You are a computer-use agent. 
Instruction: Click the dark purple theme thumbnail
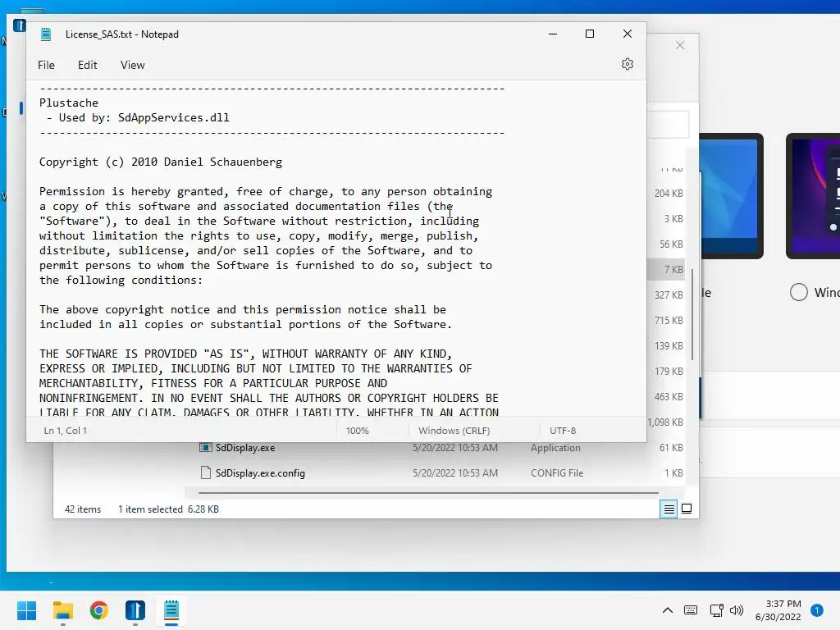[813, 196]
